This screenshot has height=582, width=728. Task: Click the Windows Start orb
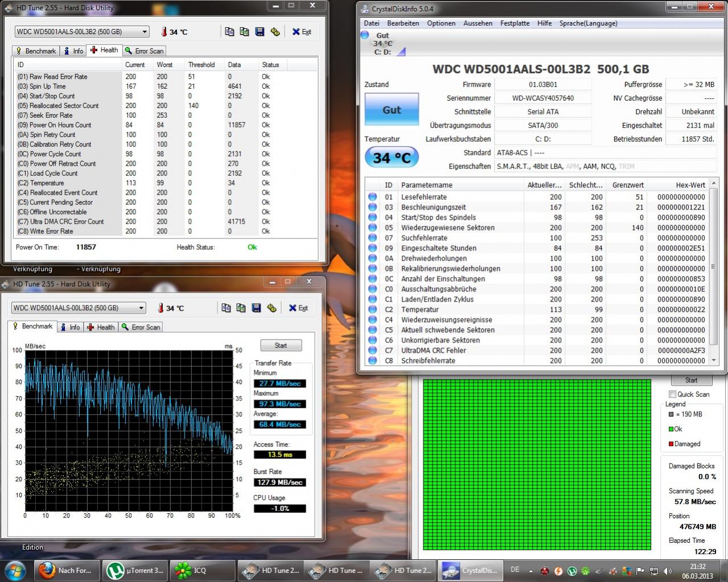[x=15, y=569]
